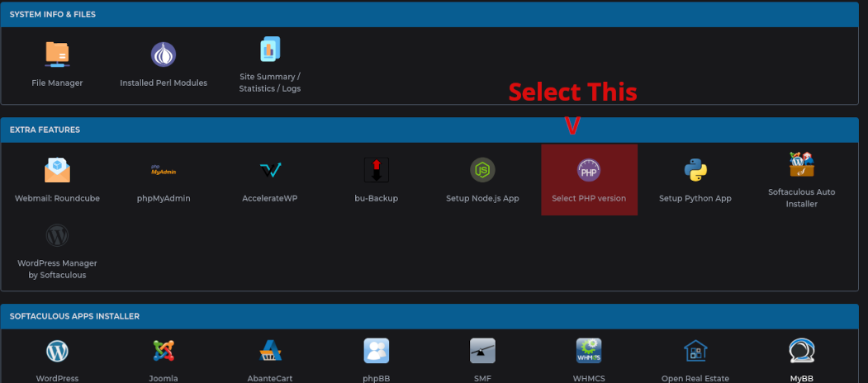Collapse Softaculous Apps Installer section header
Screen dimensions: 868x383
tap(429, 316)
